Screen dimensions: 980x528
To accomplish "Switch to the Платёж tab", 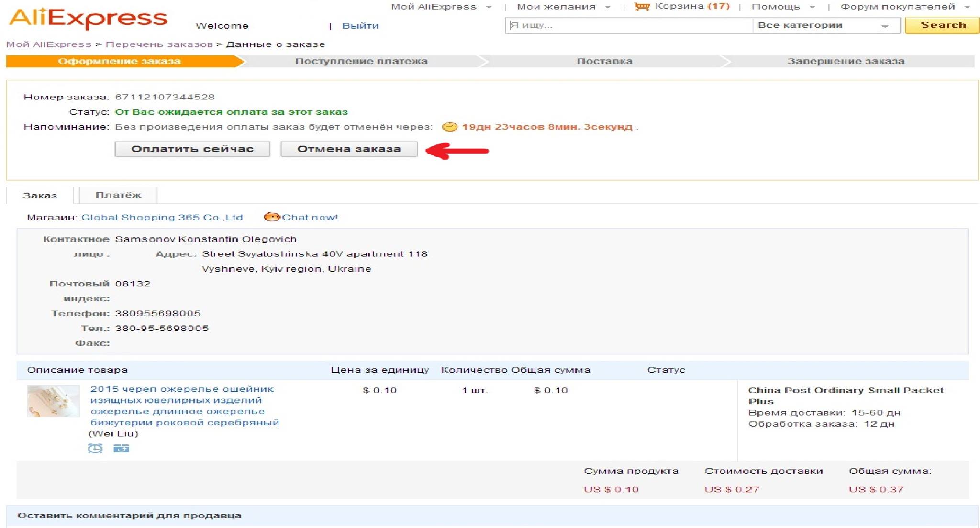I will pos(118,195).
